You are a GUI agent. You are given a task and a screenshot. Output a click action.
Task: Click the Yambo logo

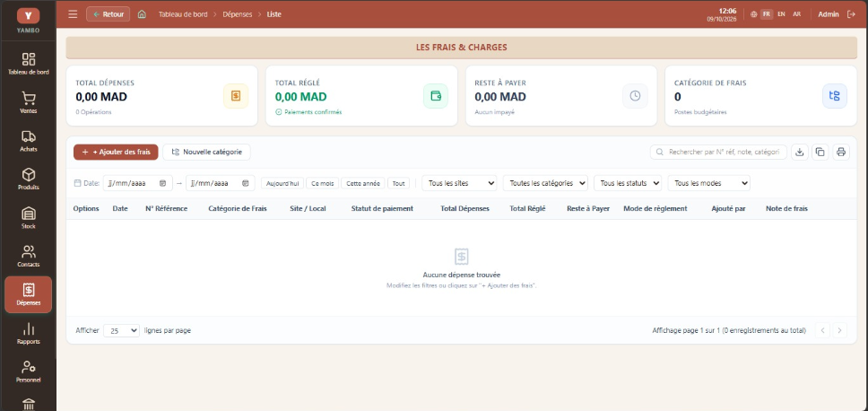click(28, 16)
